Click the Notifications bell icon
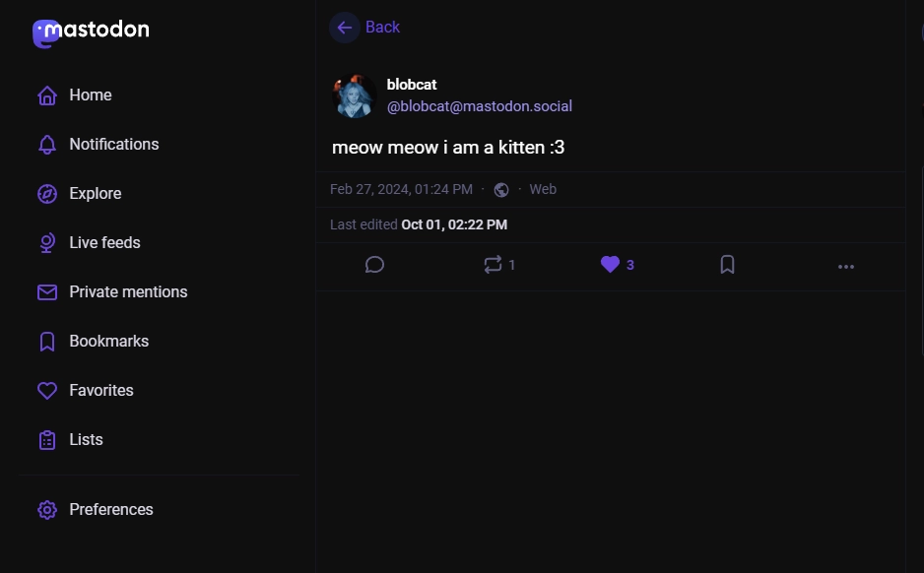 point(47,145)
